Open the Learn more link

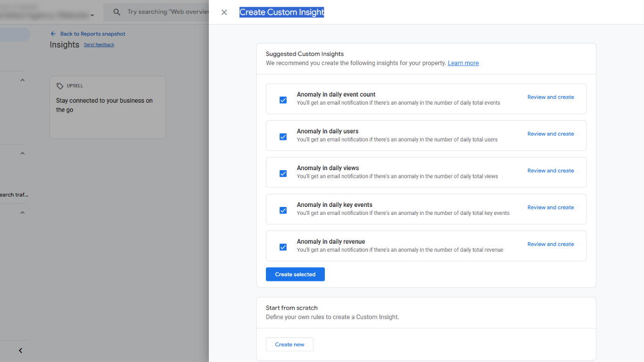click(463, 63)
